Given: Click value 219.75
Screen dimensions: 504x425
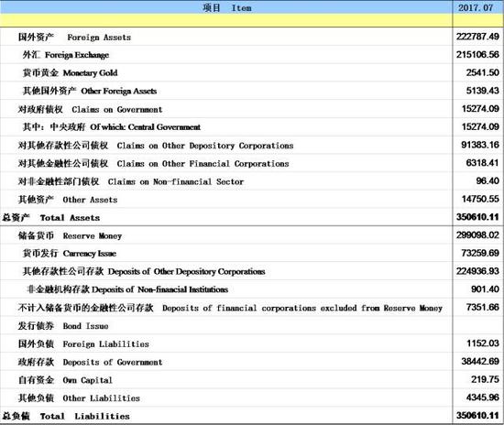Looking at the screenshot, I should click(x=486, y=379).
